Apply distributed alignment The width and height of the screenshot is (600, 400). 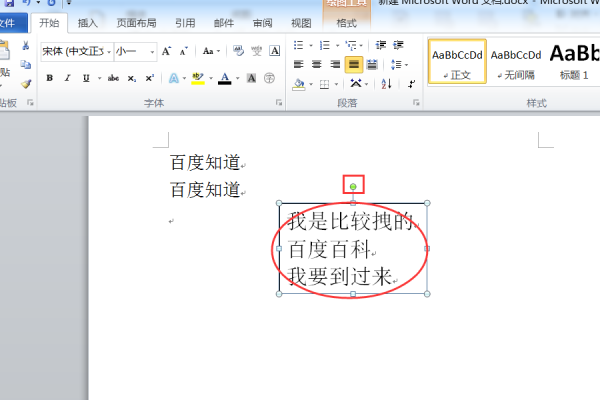tap(372, 64)
